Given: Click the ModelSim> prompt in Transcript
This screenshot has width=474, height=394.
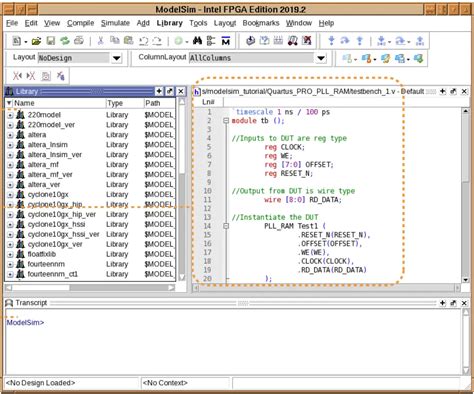Looking at the screenshot, I should (25, 323).
